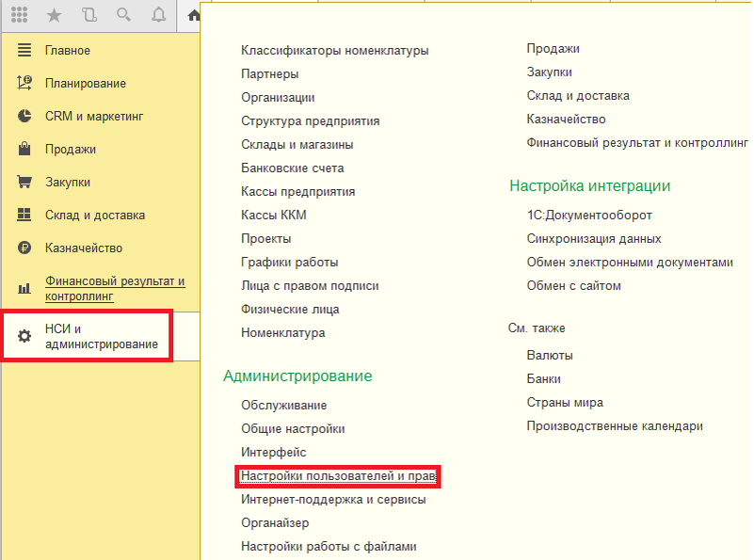Open Организации link
This screenshot has height=560, width=754.
[x=278, y=98]
